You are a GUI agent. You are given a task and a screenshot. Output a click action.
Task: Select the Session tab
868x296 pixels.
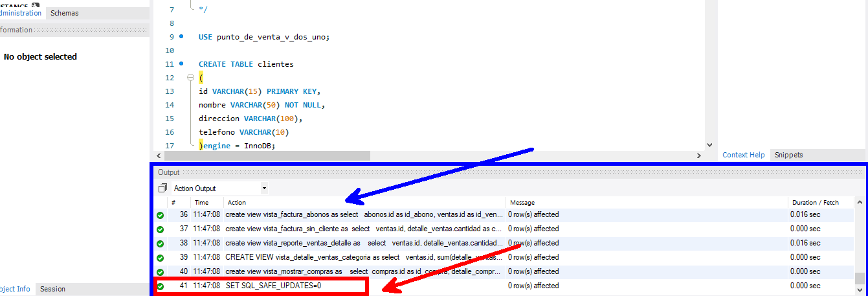pos(53,289)
